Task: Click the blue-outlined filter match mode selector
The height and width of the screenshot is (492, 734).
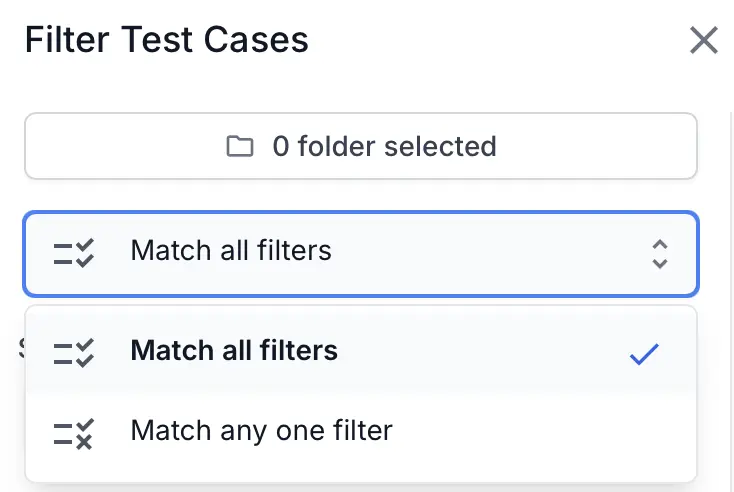Action: [x=400, y=253]
